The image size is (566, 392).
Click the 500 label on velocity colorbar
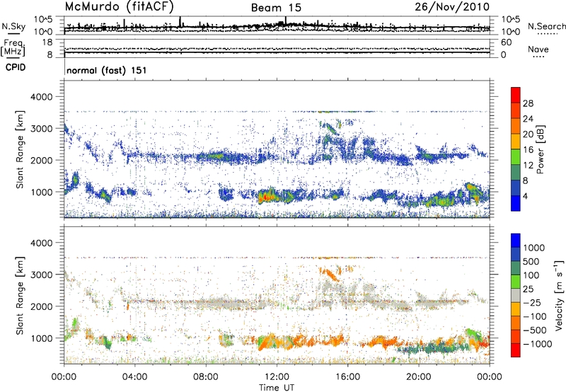point(531,261)
